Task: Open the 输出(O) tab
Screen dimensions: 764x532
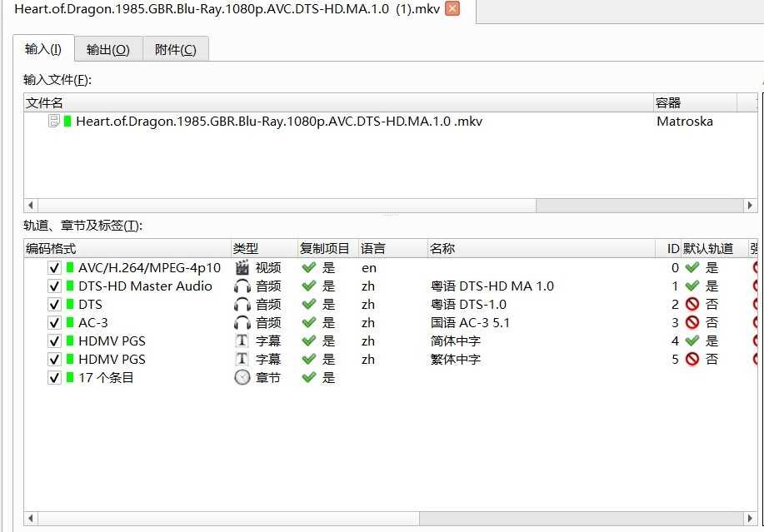Action: [x=108, y=50]
